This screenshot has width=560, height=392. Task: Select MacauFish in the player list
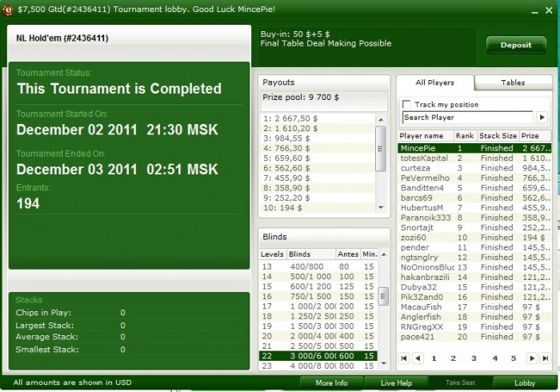tap(474, 307)
